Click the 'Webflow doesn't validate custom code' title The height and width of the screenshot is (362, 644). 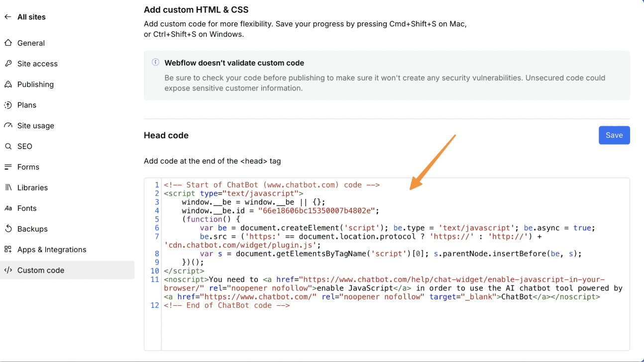[234, 63]
